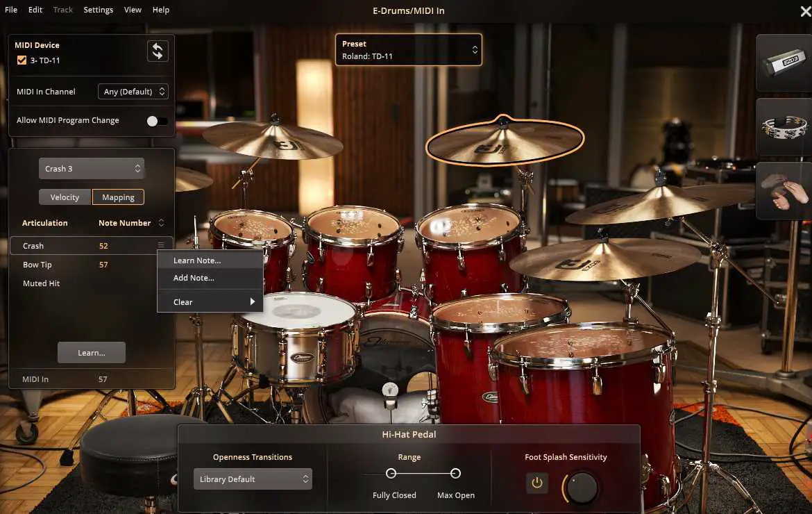The width and height of the screenshot is (812, 514).
Task: Click the MIDI device refresh arrows icon
Action: pos(158,51)
